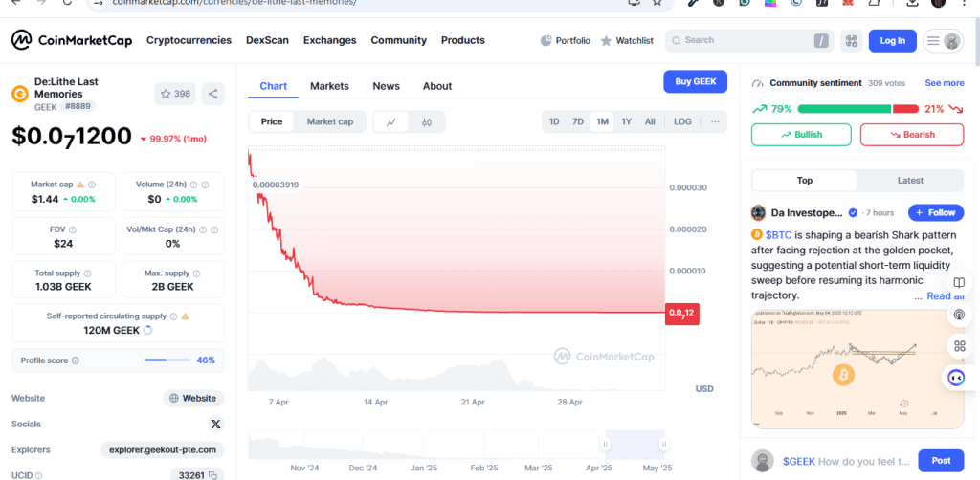Click self-reported supply warning icon
980x480 pixels.
tap(185, 316)
